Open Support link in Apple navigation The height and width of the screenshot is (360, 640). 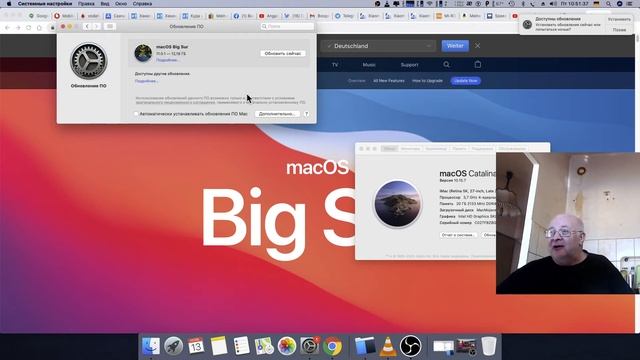pyautogui.click(x=409, y=65)
